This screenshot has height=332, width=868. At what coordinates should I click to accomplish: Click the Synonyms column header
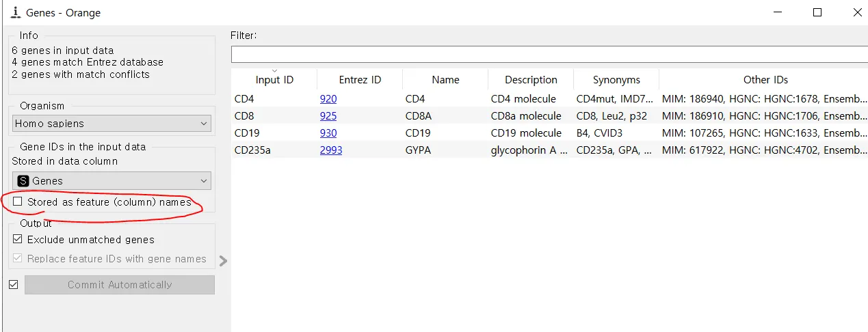pos(616,80)
